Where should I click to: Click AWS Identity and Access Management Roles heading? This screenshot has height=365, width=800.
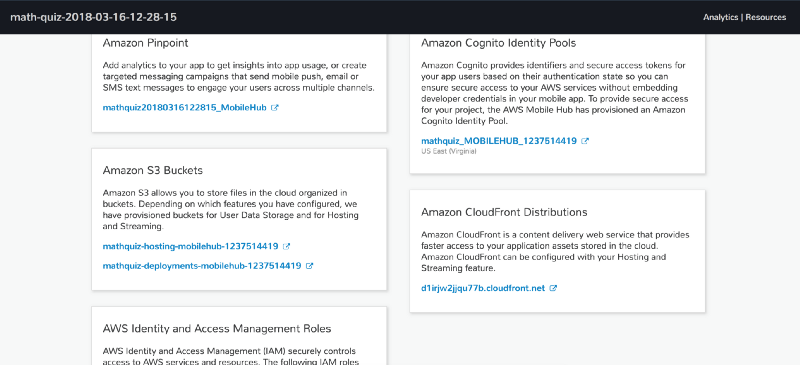[217, 328]
